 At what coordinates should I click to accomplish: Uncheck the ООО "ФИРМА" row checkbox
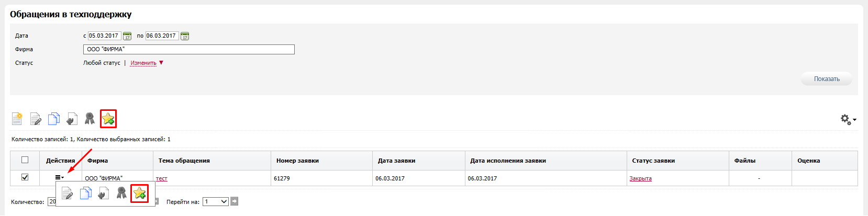click(x=25, y=177)
